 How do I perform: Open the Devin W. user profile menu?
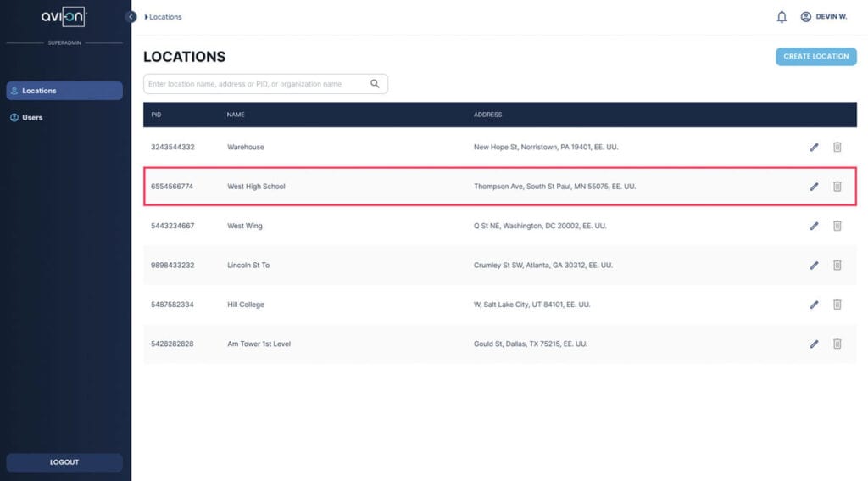click(824, 17)
